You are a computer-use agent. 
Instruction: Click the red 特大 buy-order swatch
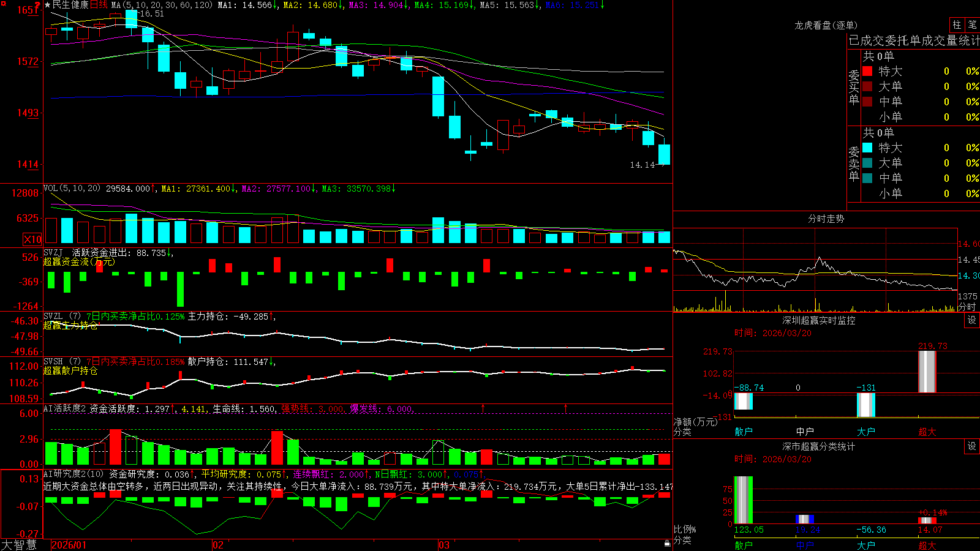[867, 71]
